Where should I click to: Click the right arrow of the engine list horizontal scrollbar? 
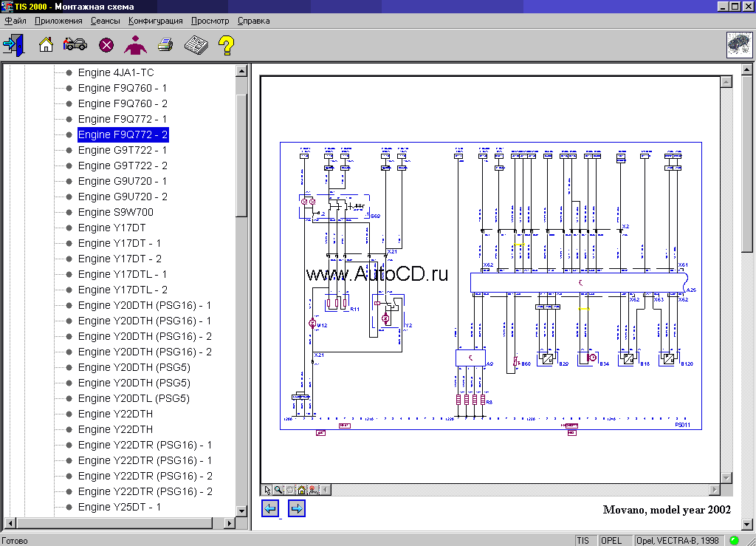click(x=230, y=523)
